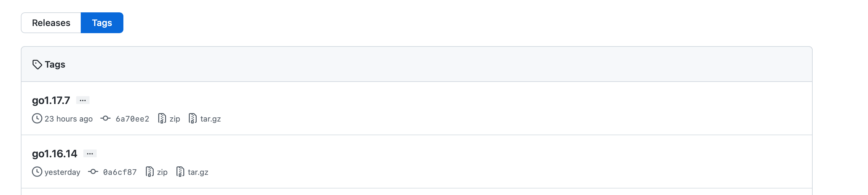Open commit 6a70ee2
The width and height of the screenshot is (868, 195).
132,119
